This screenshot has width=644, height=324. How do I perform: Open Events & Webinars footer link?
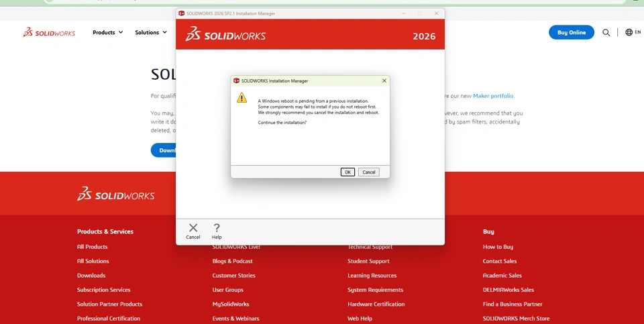235,319
